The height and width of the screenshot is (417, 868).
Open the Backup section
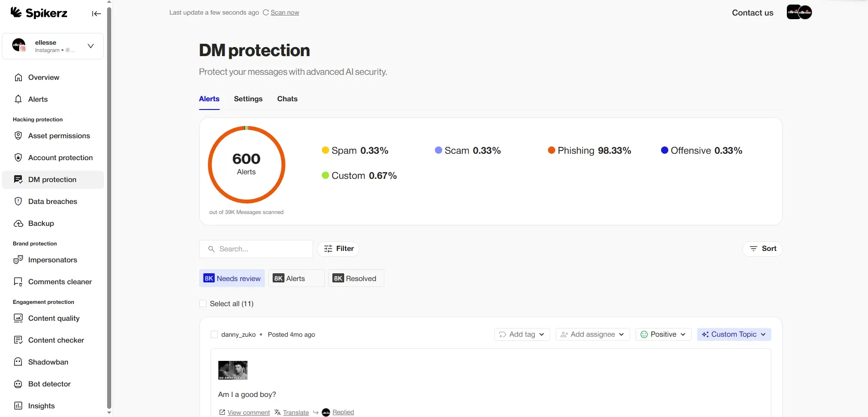[x=40, y=223]
